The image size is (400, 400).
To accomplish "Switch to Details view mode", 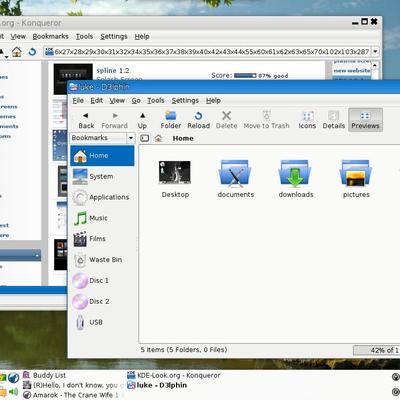I will (334, 120).
